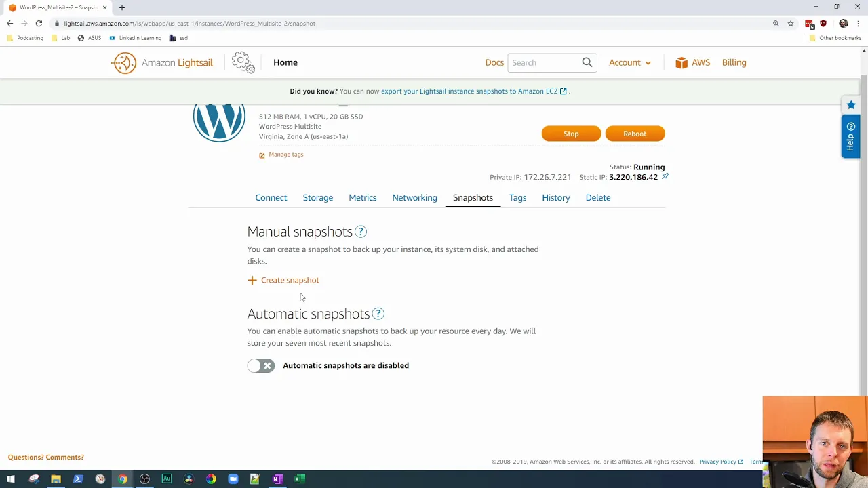The image size is (868, 488).
Task: Open the LinkedIn Learning bookmark
Action: [135, 38]
